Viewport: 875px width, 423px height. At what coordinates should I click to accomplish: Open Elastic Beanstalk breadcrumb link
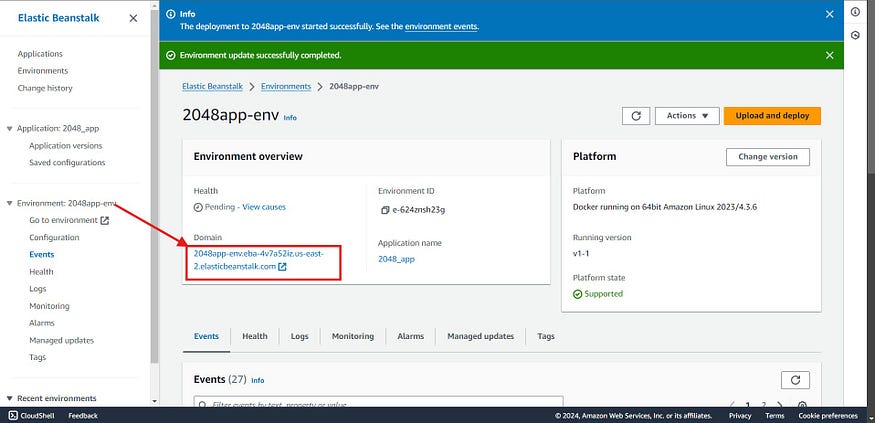[x=213, y=86]
